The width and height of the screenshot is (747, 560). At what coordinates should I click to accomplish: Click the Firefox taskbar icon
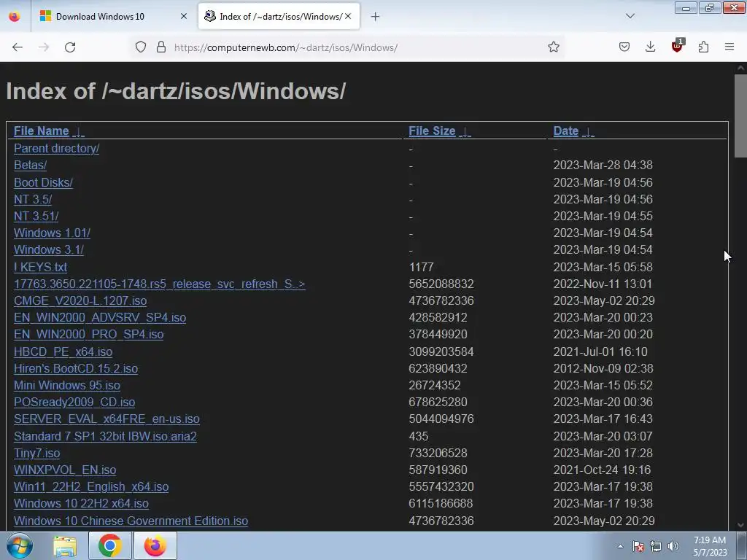point(155,545)
